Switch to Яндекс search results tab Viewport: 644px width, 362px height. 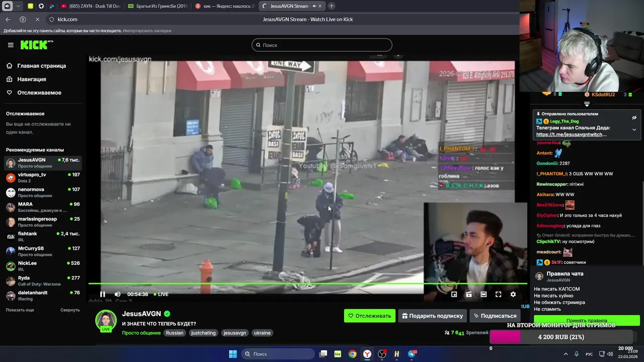click(224, 6)
